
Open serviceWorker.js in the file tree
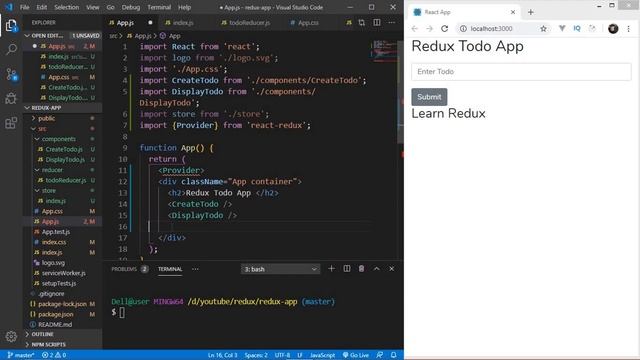(x=64, y=273)
